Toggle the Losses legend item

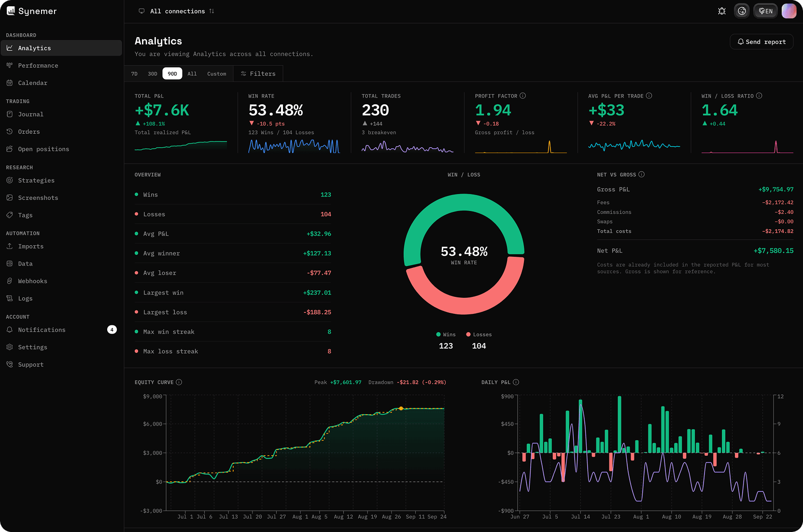pos(479,335)
